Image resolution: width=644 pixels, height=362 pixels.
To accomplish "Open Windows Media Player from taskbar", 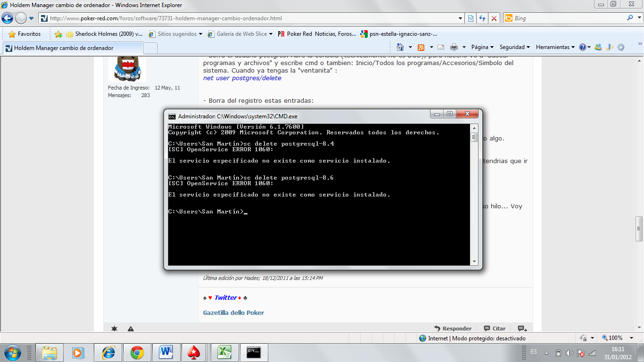I will tap(78, 353).
